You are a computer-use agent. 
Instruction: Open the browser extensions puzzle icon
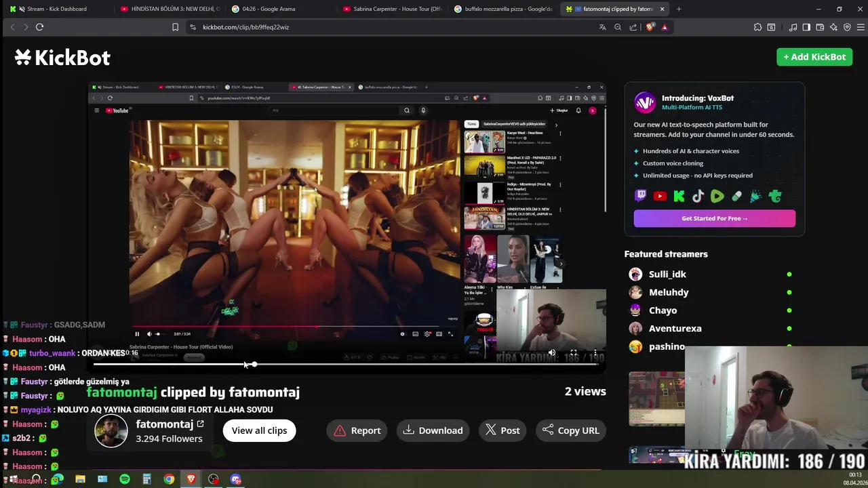[x=757, y=27]
